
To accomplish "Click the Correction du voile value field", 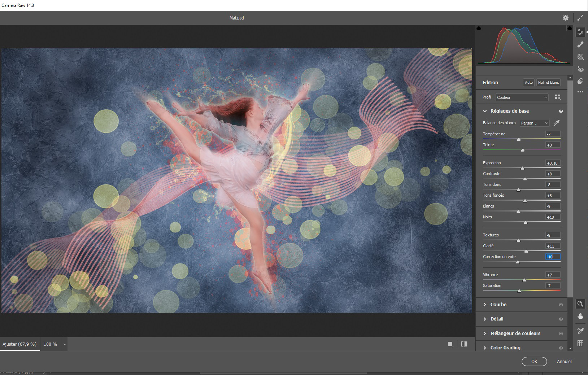I will pyautogui.click(x=553, y=257).
